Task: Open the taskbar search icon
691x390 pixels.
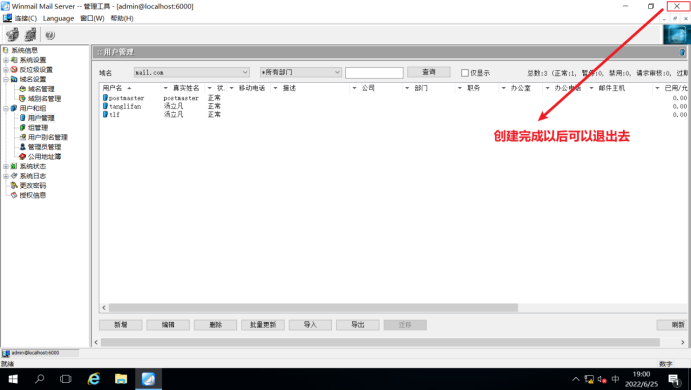Action: (40, 379)
